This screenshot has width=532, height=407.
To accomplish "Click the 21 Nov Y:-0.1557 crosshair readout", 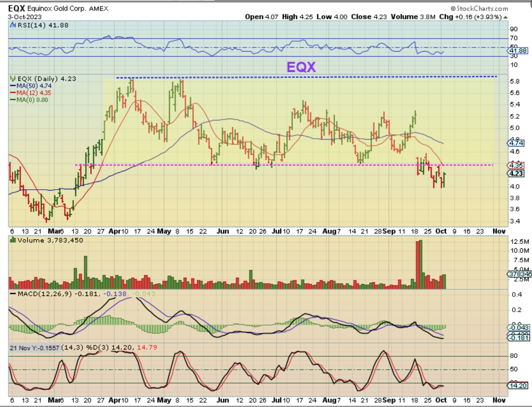I will pos(35,348).
